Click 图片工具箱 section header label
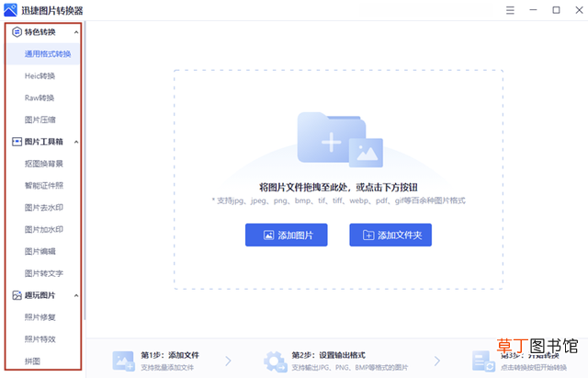The height and width of the screenshot is (378, 588). 43,142
